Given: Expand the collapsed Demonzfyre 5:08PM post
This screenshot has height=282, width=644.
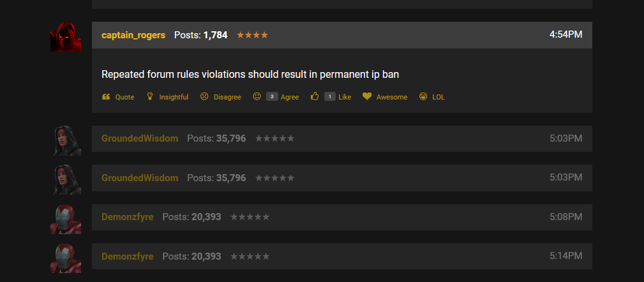Looking at the screenshot, I should point(341,217).
